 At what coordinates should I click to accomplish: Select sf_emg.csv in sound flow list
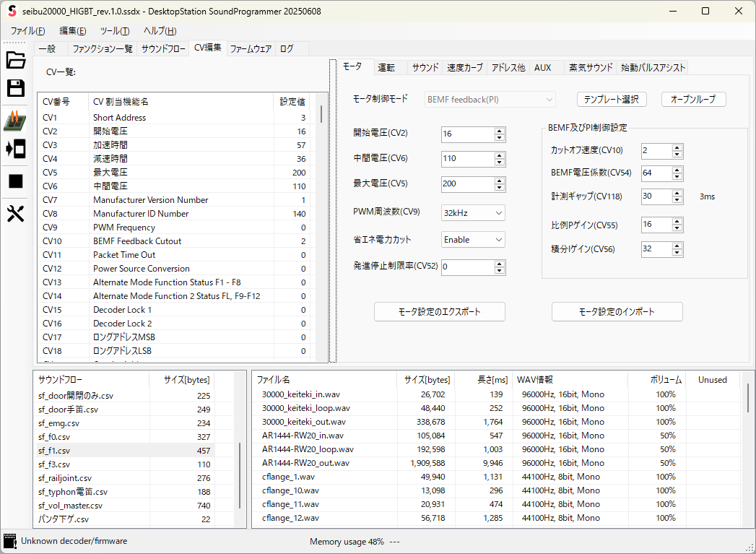coord(127,423)
